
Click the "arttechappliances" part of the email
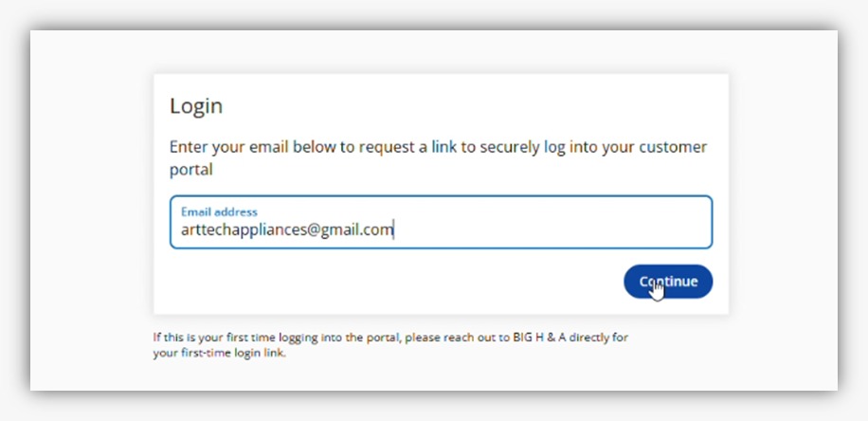coord(239,229)
